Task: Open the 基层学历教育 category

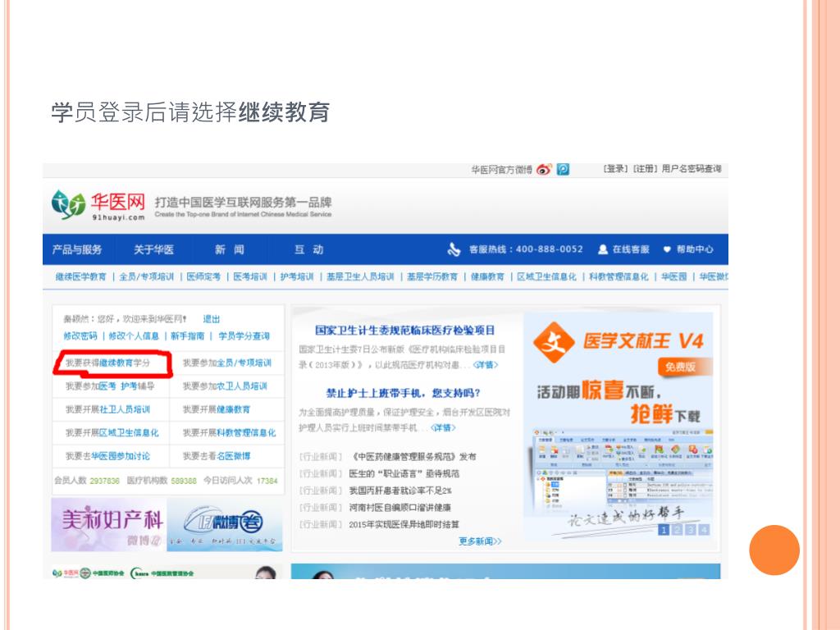Action: coord(432,276)
